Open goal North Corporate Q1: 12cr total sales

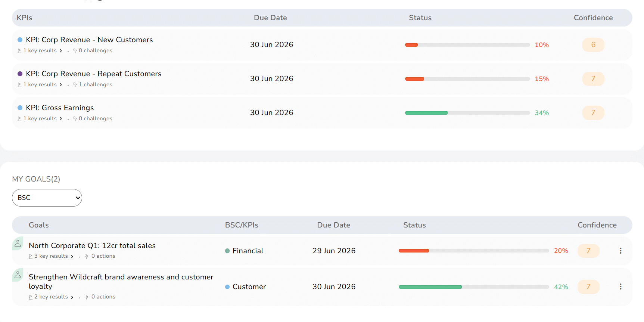tap(92, 245)
